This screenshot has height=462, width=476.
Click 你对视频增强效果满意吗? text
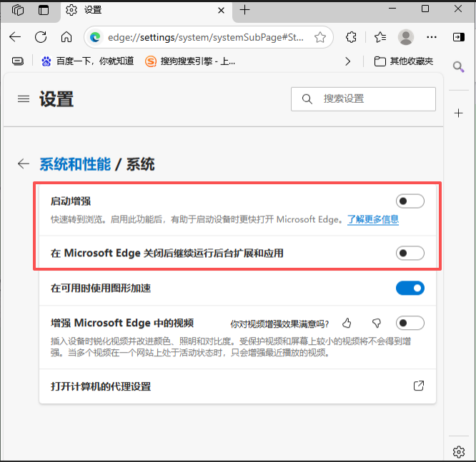coord(279,324)
